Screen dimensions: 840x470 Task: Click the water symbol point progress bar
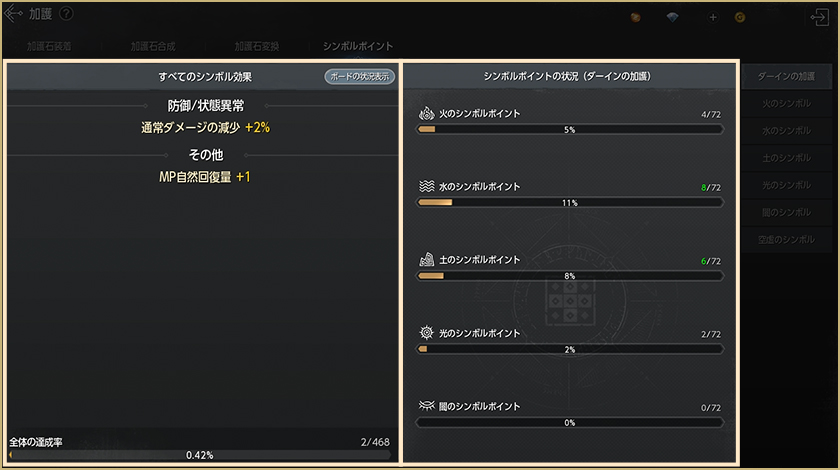pyautogui.click(x=570, y=202)
